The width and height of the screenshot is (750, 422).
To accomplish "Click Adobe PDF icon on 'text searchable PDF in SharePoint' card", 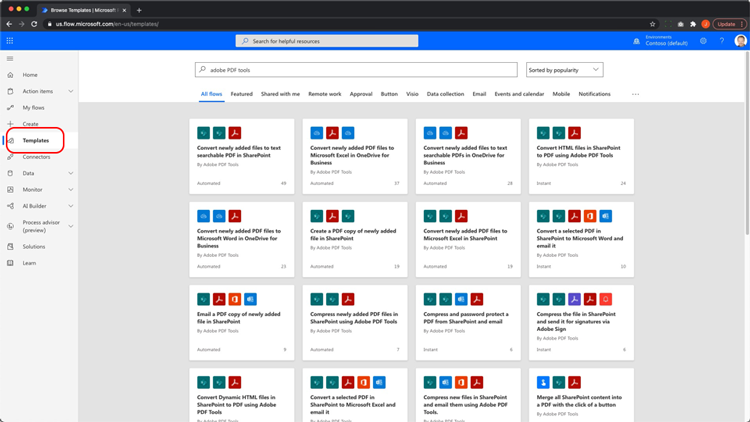I will (234, 133).
